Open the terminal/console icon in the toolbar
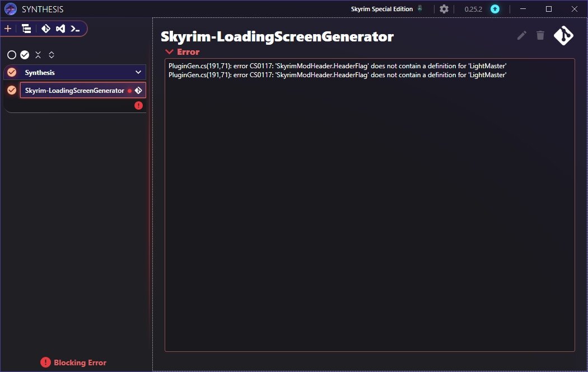 click(75, 29)
